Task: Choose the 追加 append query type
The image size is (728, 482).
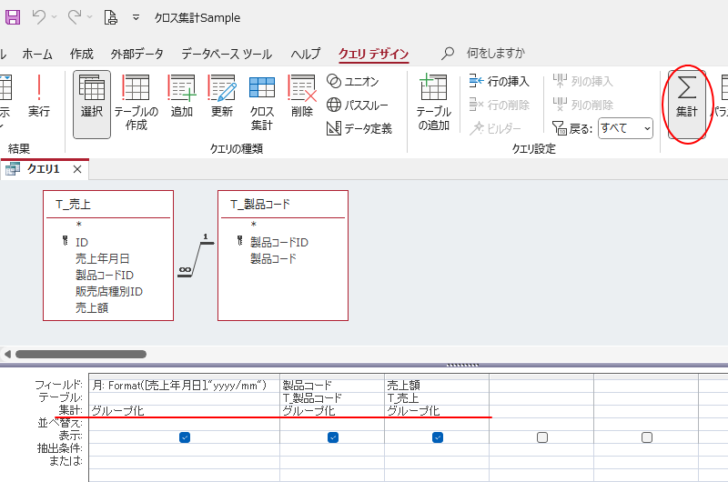Action: pos(182,97)
